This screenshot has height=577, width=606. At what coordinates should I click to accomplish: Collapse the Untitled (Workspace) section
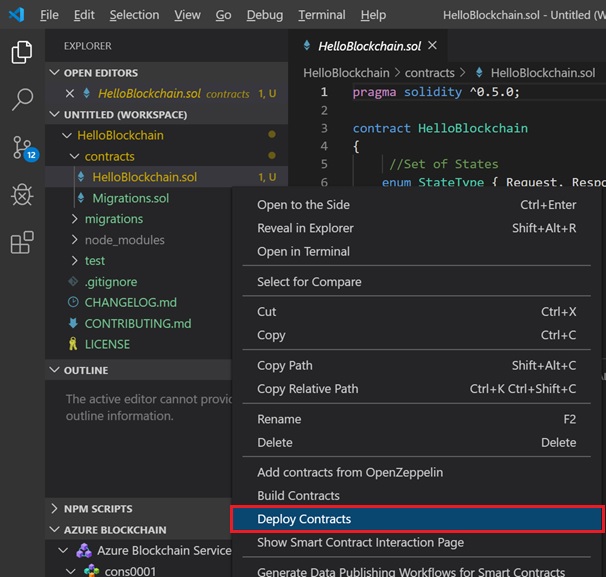tap(54, 114)
